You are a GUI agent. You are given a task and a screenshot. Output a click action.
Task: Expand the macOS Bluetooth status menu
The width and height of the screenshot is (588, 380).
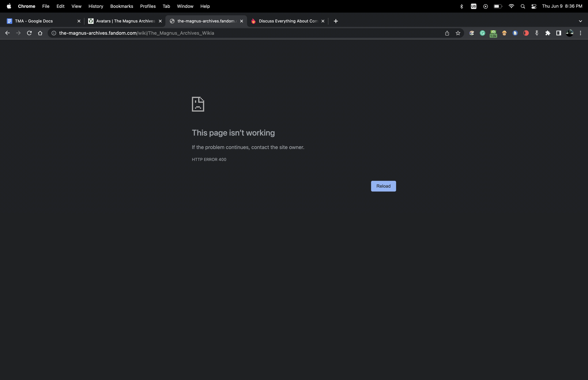pyautogui.click(x=461, y=6)
